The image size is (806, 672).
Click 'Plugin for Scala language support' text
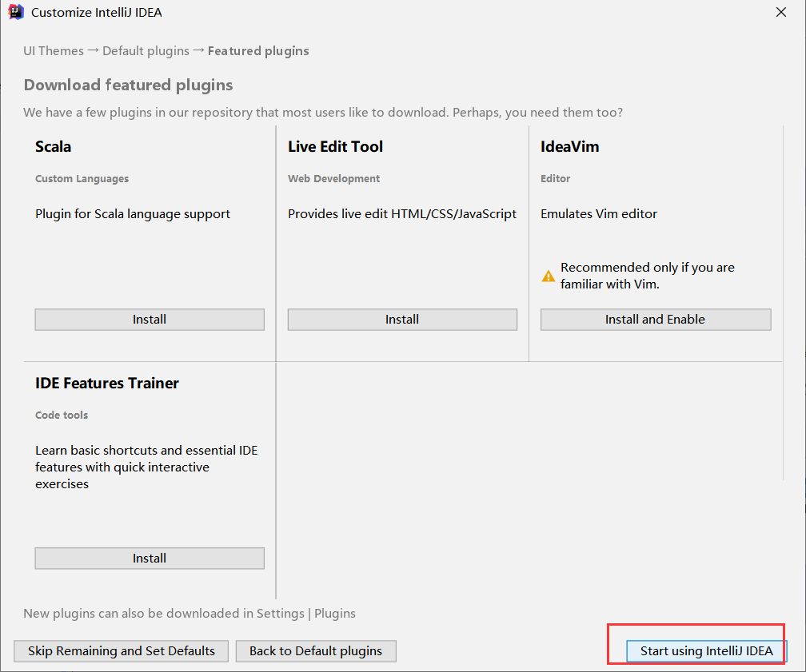133,213
